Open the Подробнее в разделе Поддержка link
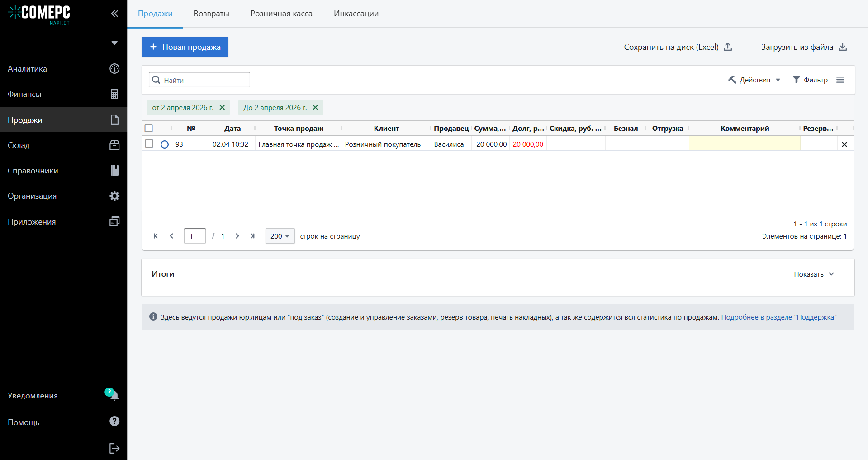Viewport: 868px width, 460px height. click(778, 317)
